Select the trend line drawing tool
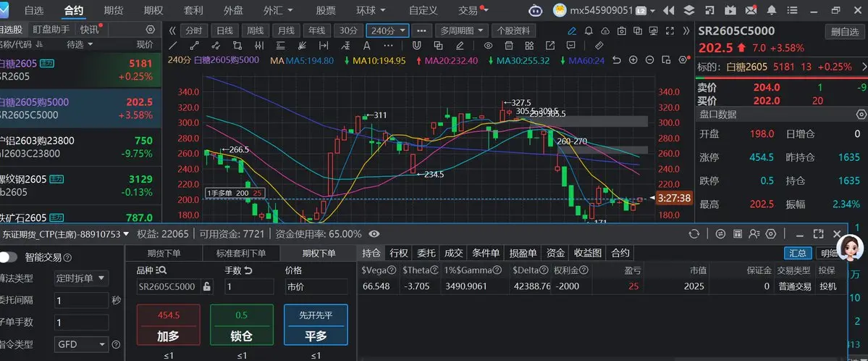 point(173,46)
